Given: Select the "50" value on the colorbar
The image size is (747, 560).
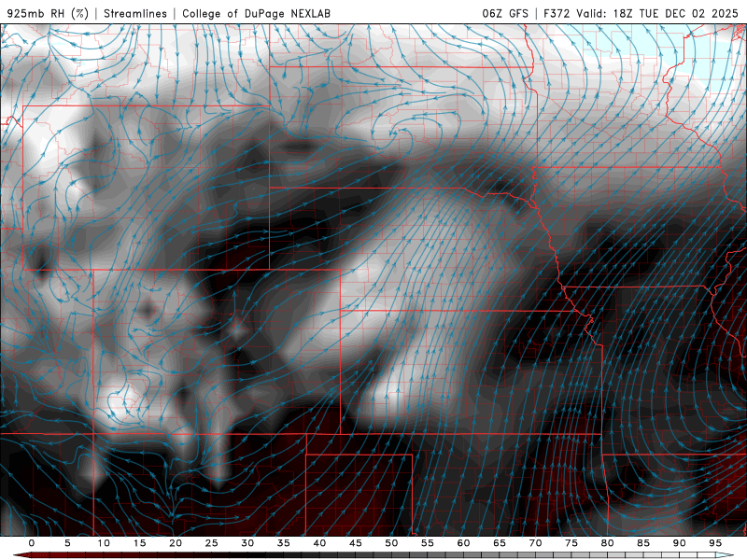Looking at the screenshot, I should (x=391, y=543).
